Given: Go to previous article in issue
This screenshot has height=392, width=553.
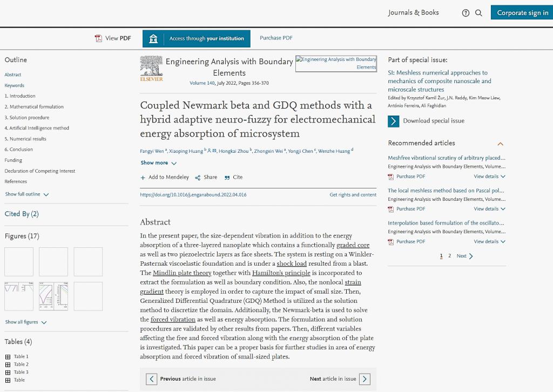Looking at the screenshot, I should [x=152, y=379].
